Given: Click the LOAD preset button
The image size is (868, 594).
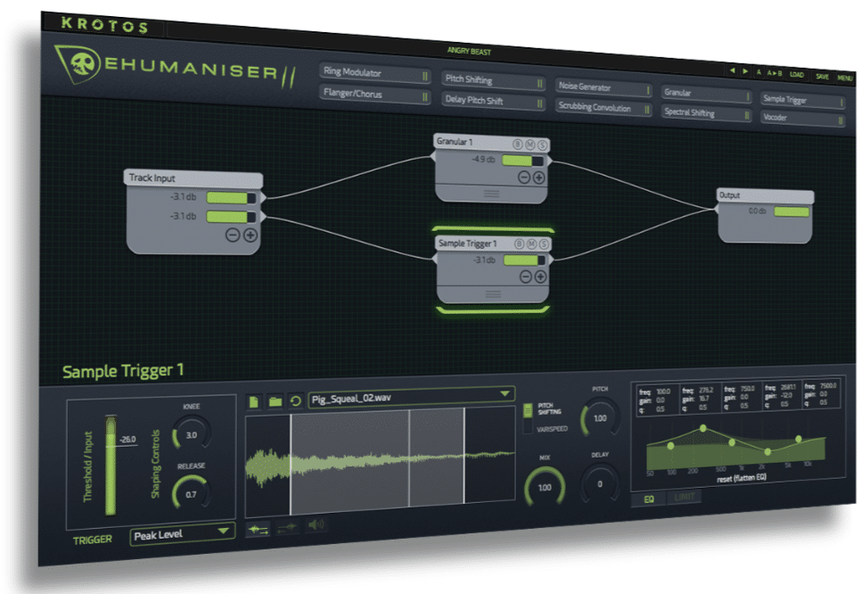Looking at the screenshot, I should (797, 75).
